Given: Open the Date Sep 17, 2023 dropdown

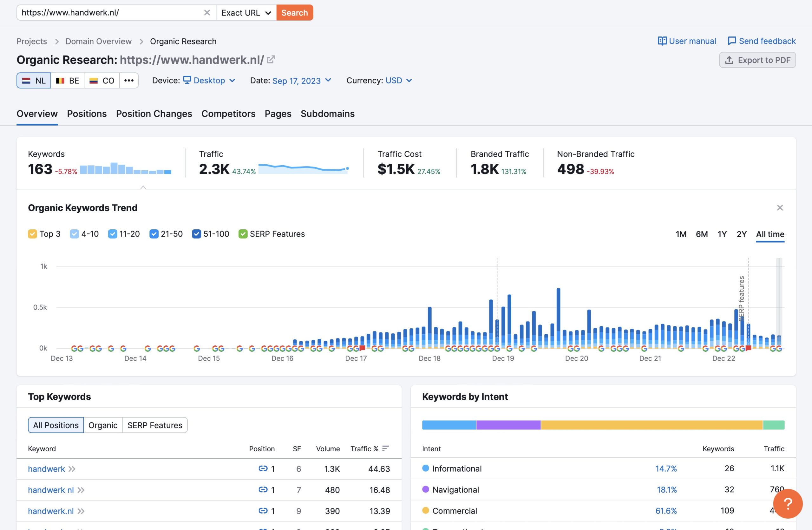Looking at the screenshot, I should 302,81.
